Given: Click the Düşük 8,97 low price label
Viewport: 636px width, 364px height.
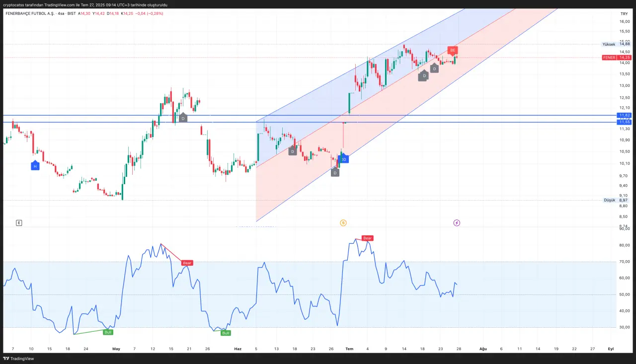Looking at the screenshot, I should (616, 200).
